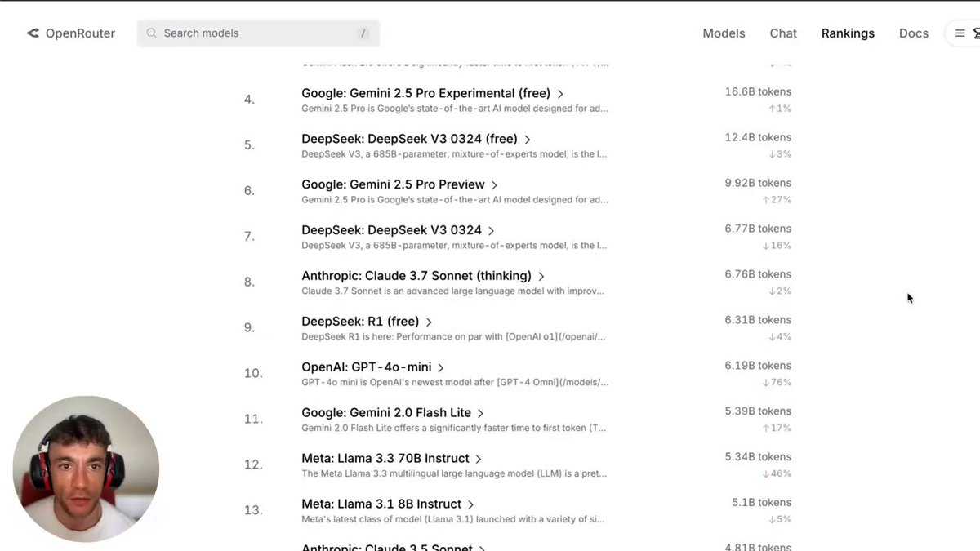Click chevron next to GPT-4o-mini
Image resolution: width=980 pixels, height=551 pixels.
(441, 368)
